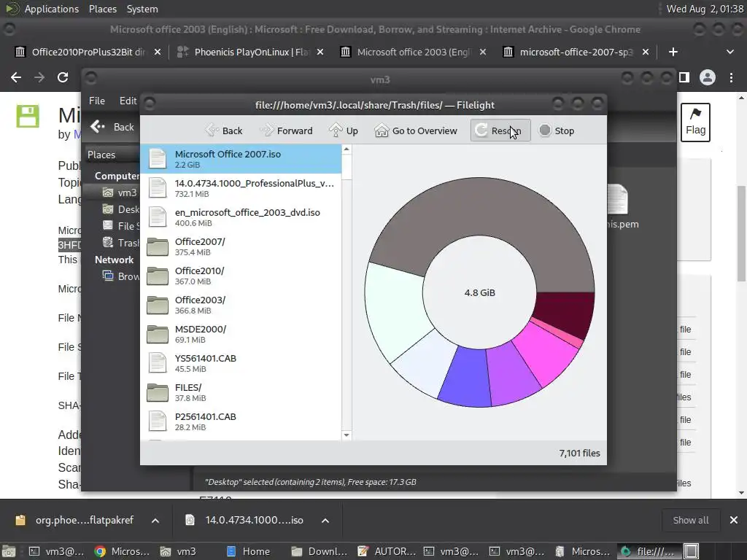This screenshot has height=560, width=747.
Task: Click the Flag button on archive page
Action: tap(695, 122)
